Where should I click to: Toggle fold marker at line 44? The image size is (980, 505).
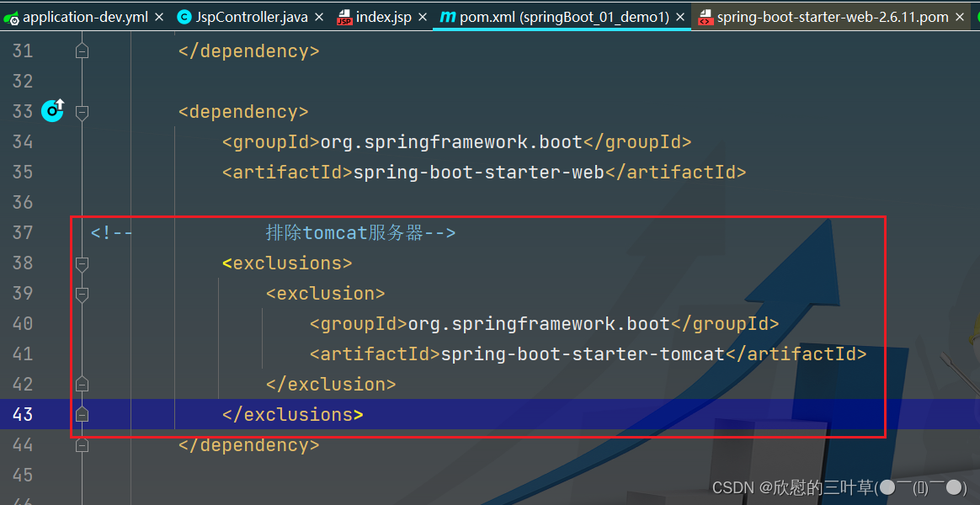[x=82, y=444]
